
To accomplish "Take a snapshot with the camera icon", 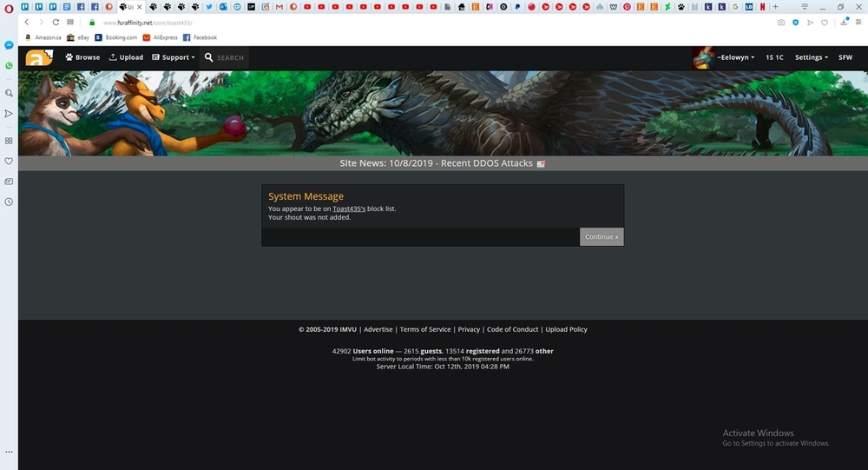I will pyautogui.click(x=780, y=23).
